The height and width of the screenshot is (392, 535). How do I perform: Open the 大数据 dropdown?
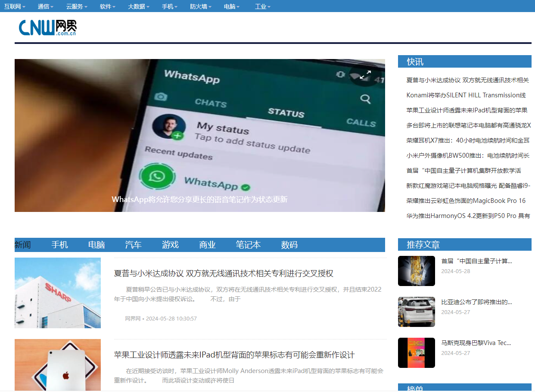(x=139, y=6)
